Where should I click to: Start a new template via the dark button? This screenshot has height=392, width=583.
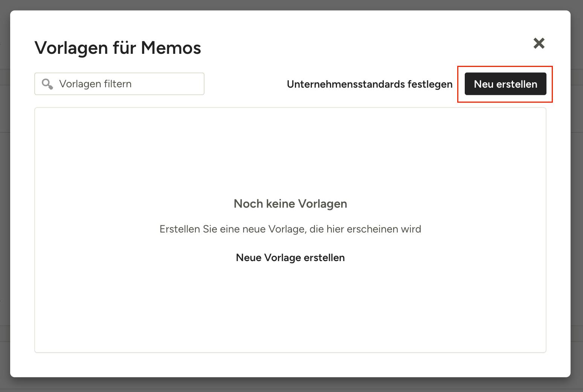pos(505,84)
